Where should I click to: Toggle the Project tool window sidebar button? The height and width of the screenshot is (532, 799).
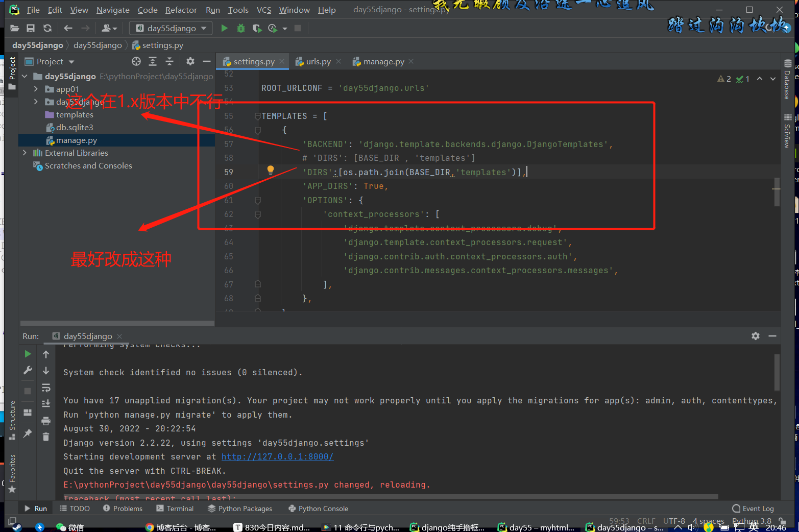12,73
